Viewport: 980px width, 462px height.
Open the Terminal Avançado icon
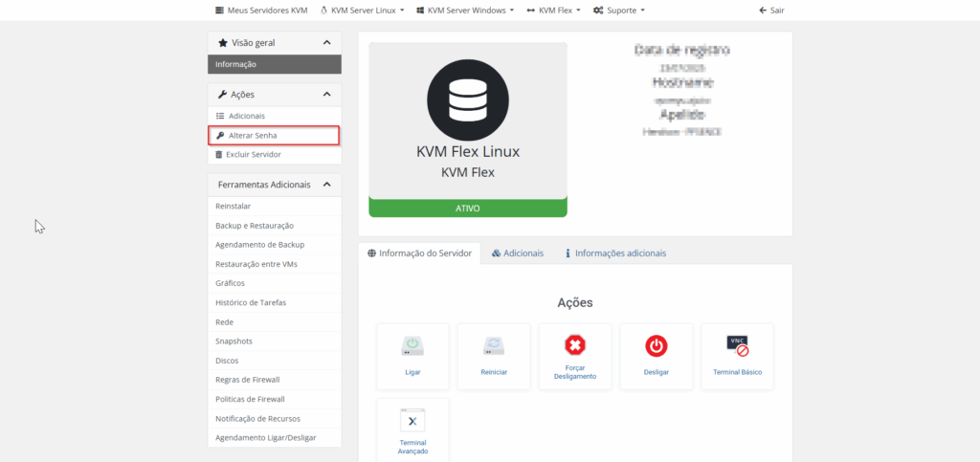click(x=412, y=421)
